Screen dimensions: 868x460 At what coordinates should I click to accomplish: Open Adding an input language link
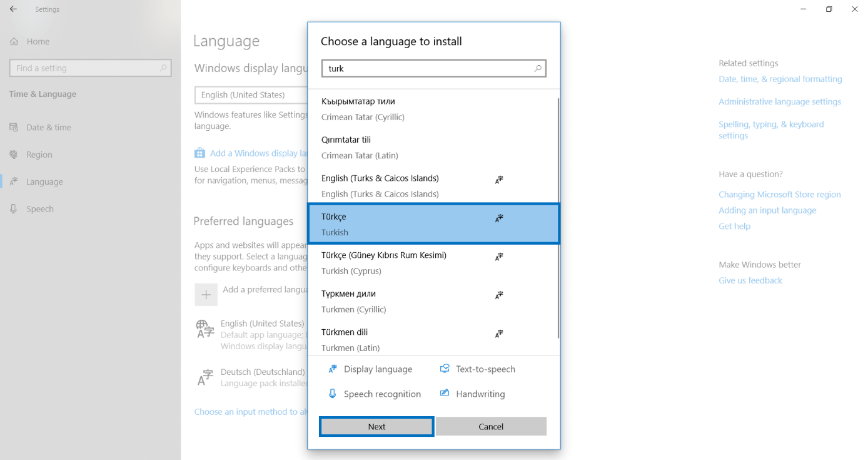(x=767, y=210)
